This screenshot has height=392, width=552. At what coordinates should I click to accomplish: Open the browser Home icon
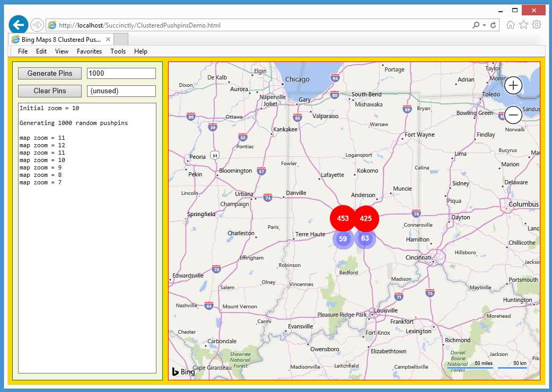pos(511,24)
